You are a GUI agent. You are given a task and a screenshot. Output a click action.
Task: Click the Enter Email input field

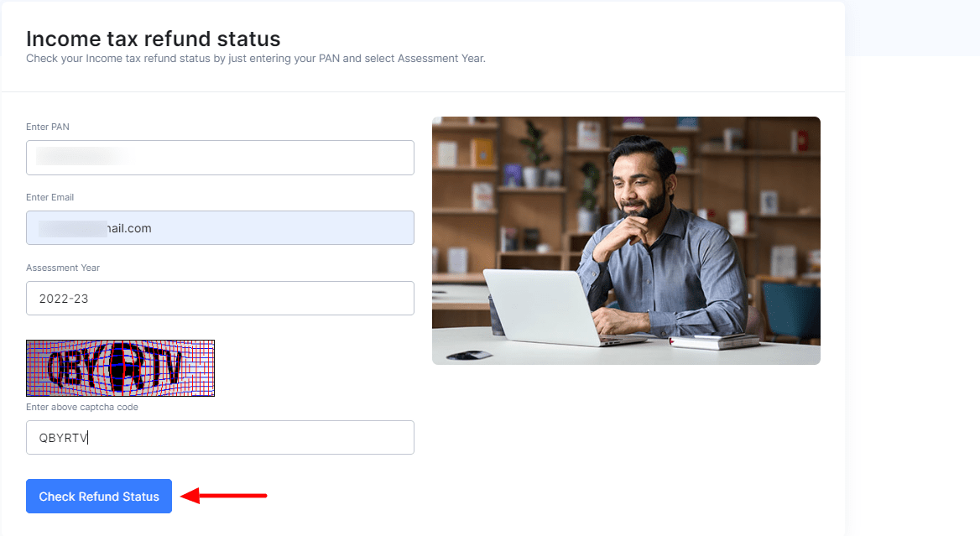point(220,227)
